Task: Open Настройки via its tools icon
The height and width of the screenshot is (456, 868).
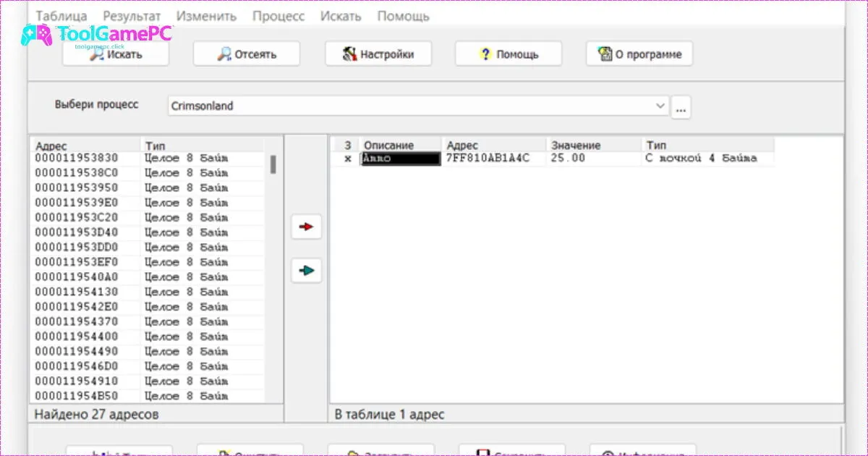Action: click(x=350, y=54)
